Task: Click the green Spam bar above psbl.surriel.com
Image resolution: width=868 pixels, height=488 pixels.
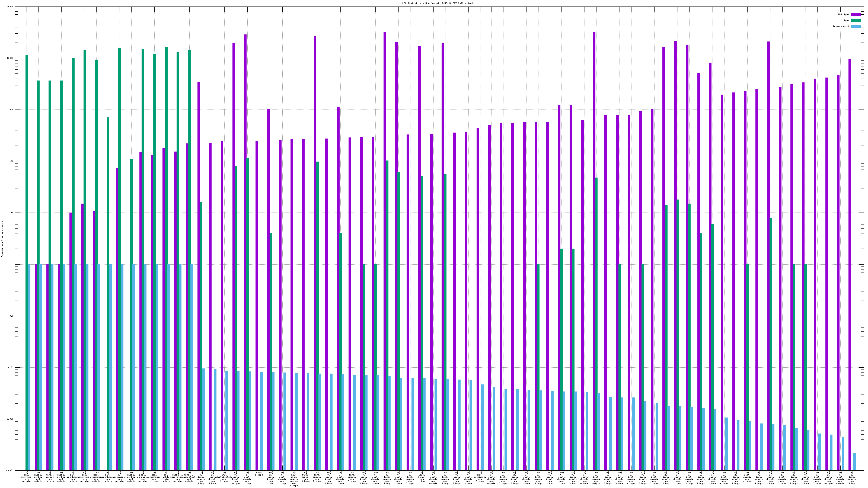Action: tap(143, 260)
